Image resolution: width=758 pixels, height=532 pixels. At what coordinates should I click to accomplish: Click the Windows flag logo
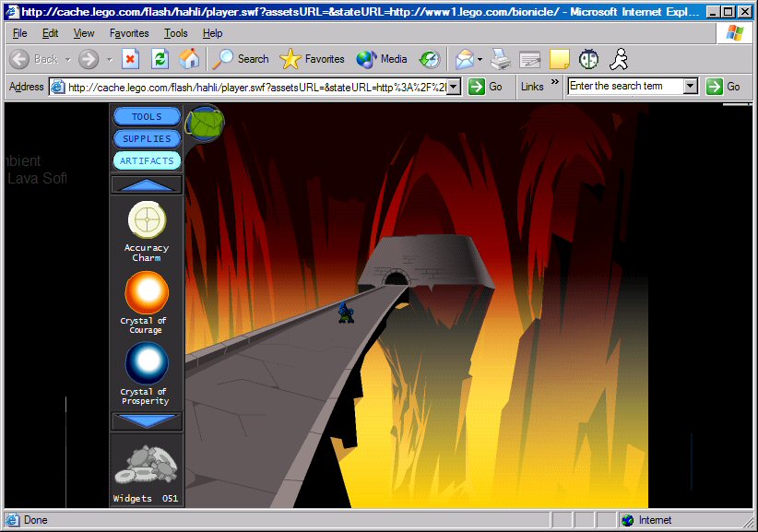pos(735,33)
